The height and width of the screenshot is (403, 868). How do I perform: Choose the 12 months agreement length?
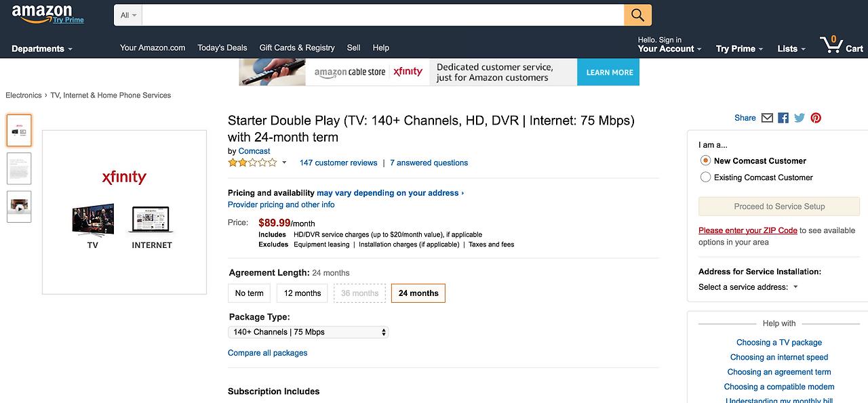coord(302,293)
